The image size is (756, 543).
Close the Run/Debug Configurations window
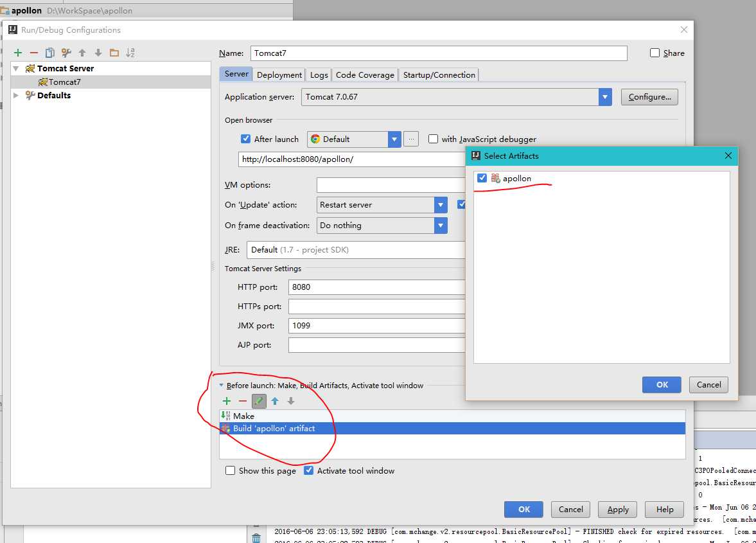click(683, 30)
